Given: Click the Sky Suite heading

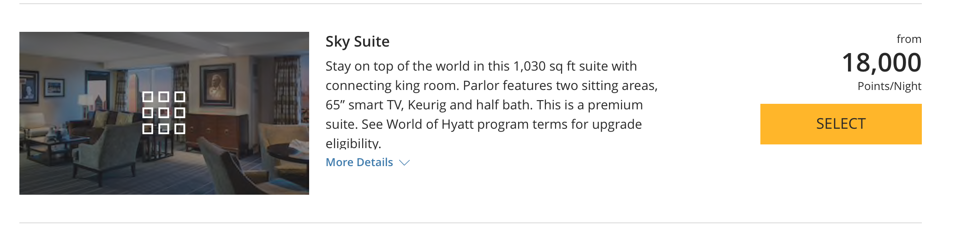Looking at the screenshot, I should (x=358, y=42).
